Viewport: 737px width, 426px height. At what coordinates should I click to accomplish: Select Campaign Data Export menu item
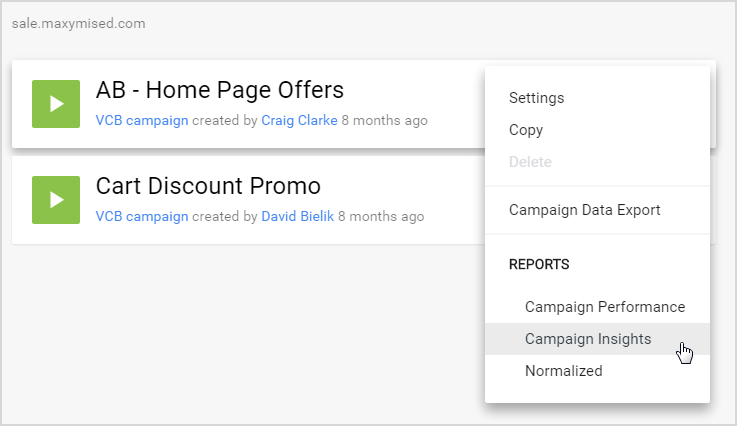(x=584, y=210)
